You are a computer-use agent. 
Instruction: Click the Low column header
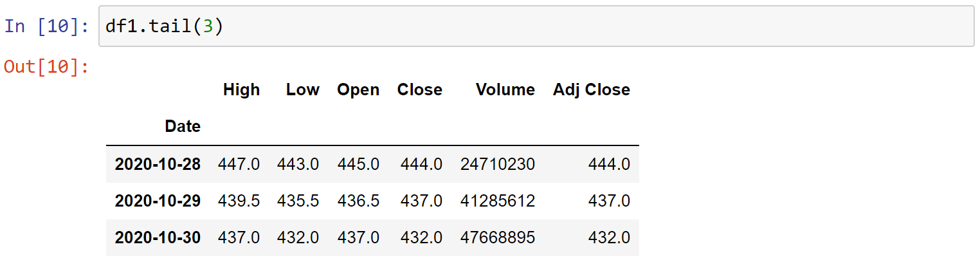click(x=302, y=89)
